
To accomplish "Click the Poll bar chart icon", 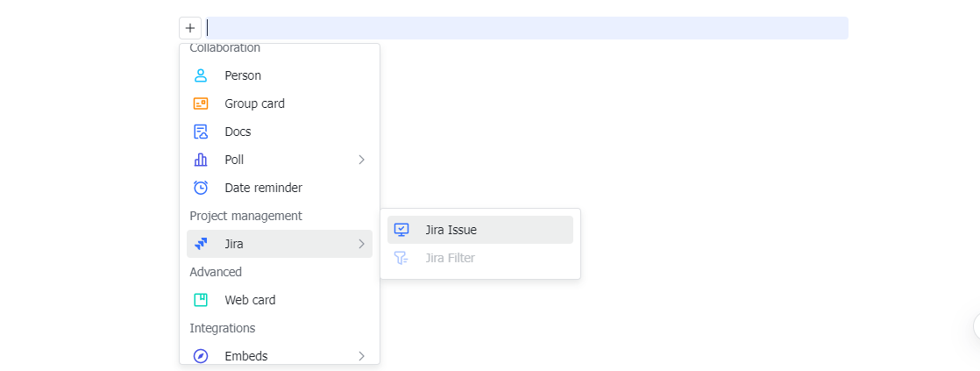I will (201, 160).
